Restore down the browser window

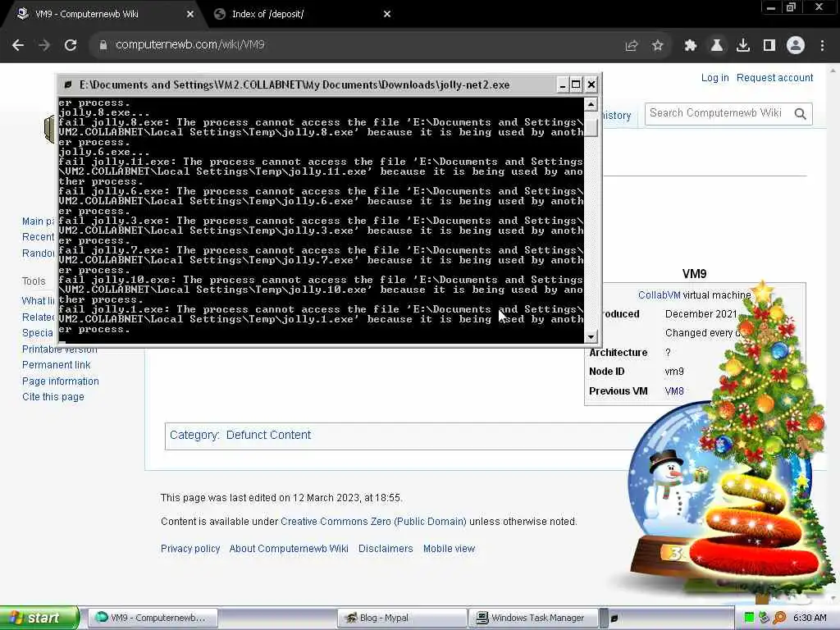[x=792, y=7]
